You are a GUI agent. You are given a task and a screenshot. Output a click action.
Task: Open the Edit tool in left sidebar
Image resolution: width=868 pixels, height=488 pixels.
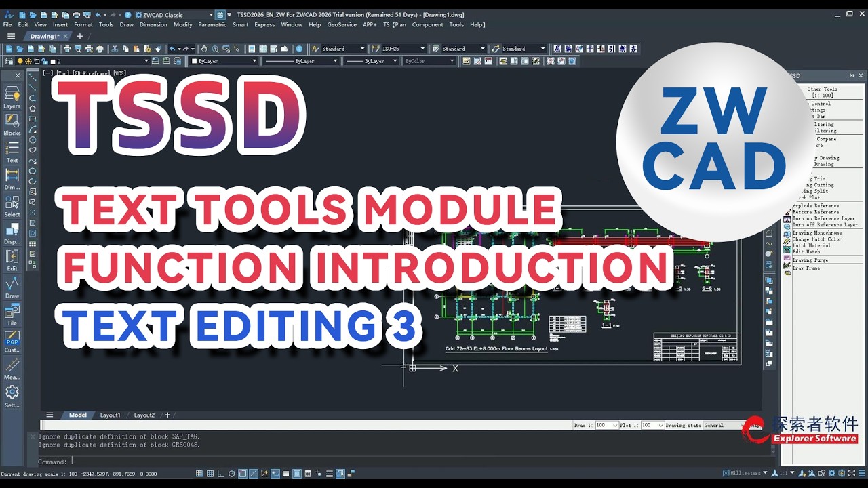point(12,260)
